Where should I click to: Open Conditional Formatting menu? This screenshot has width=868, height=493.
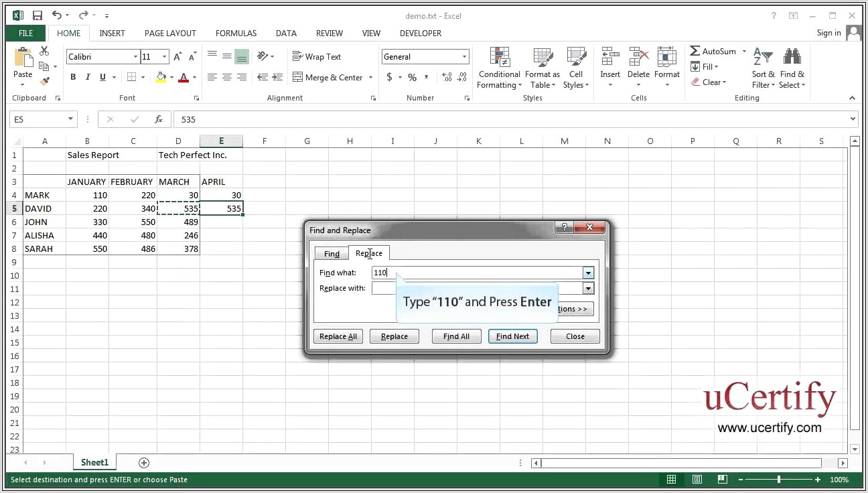click(x=499, y=68)
